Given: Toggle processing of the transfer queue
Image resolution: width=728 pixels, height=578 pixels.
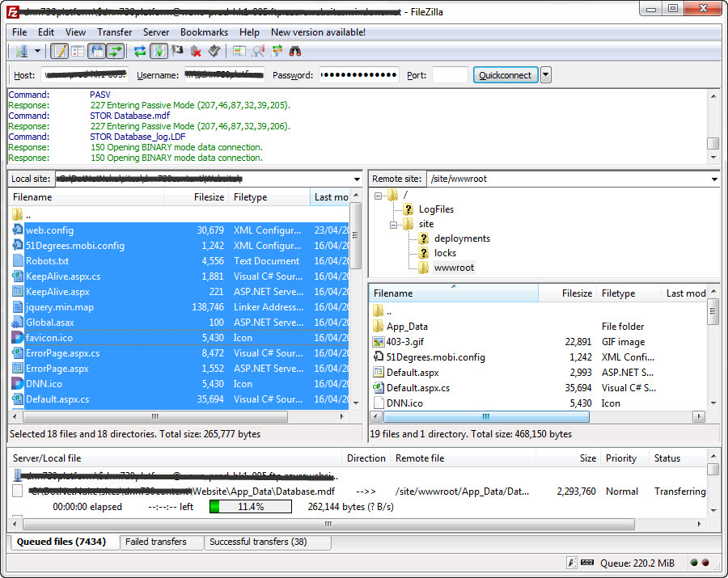Looking at the screenshot, I should pyautogui.click(x=159, y=51).
